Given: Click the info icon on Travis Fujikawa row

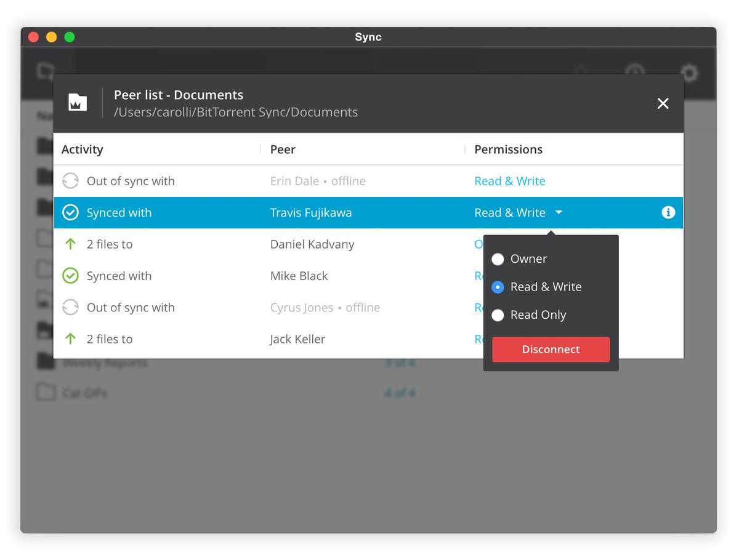Looking at the screenshot, I should (668, 212).
